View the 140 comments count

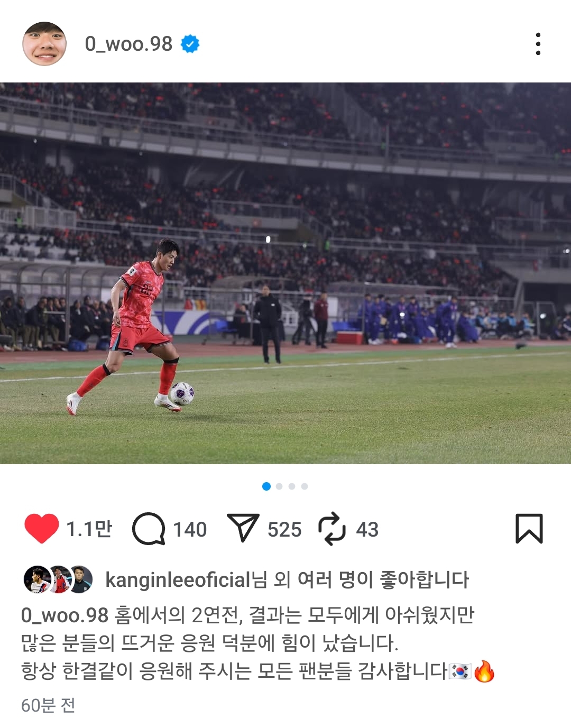click(x=190, y=529)
